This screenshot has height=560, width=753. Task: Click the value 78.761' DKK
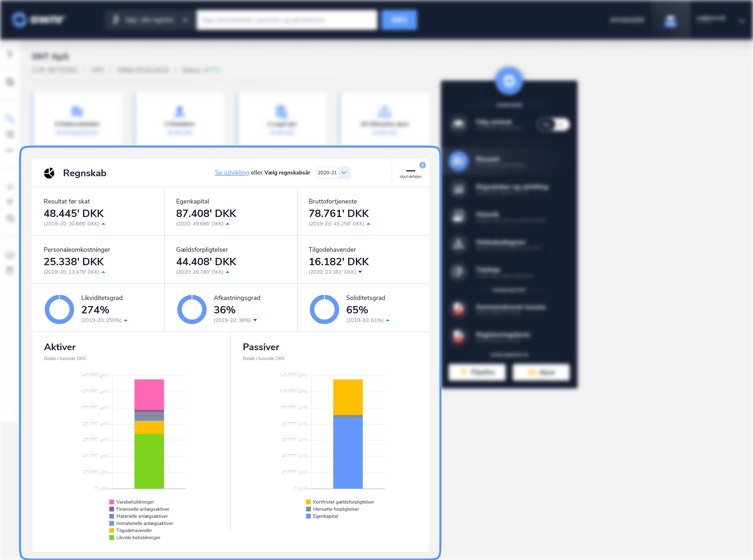pos(339,213)
